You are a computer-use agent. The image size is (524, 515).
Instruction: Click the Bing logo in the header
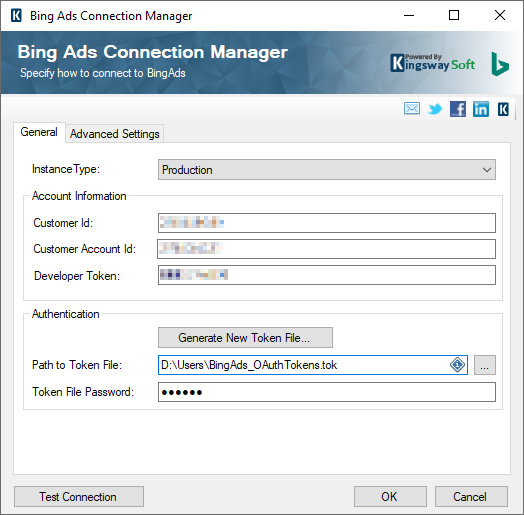[500, 64]
